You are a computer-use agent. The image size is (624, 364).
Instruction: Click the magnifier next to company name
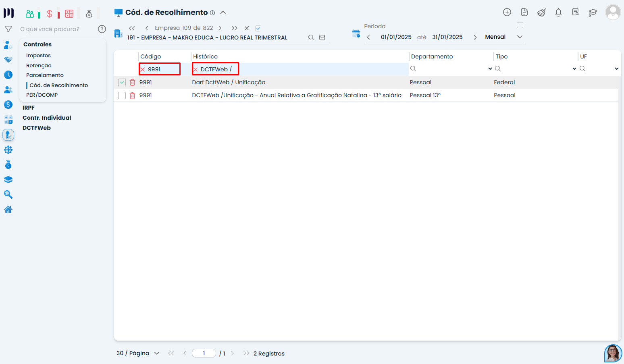point(311,37)
